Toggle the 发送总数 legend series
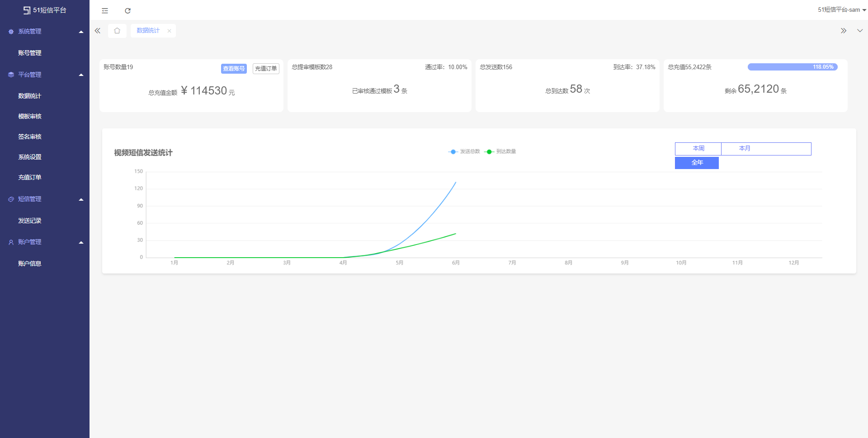 coord(464,151)
